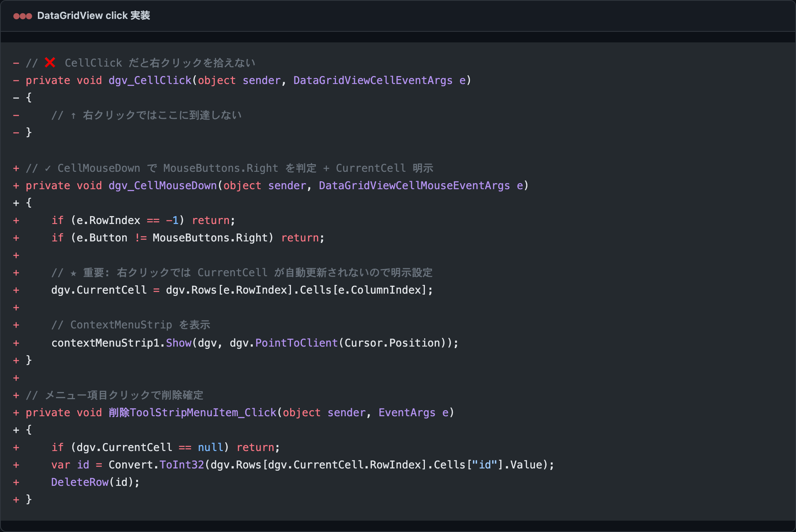
Task: Click the type DataGridViewCellEventArgs
Action: (x=373, y=80)
